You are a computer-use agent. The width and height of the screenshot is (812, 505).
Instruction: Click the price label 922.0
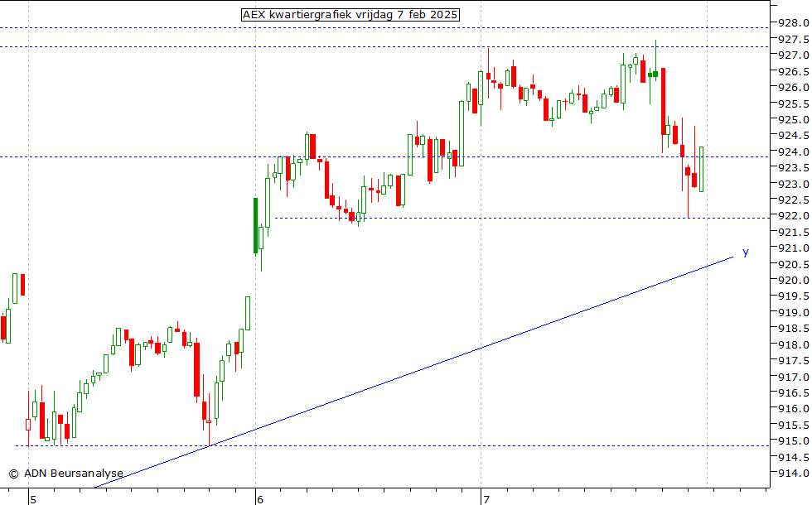pos(794,216)
